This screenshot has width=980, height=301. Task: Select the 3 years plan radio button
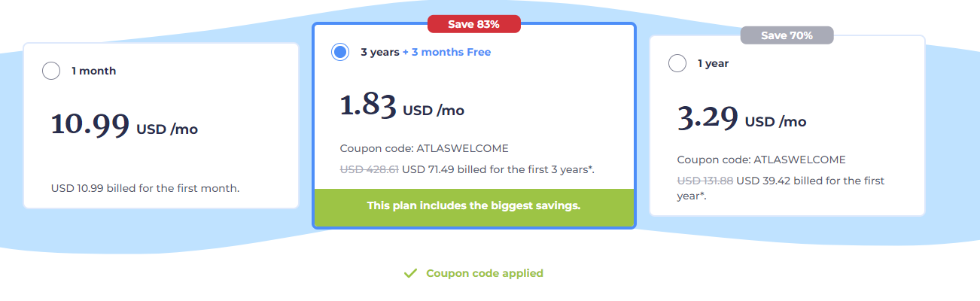point(340,52)
